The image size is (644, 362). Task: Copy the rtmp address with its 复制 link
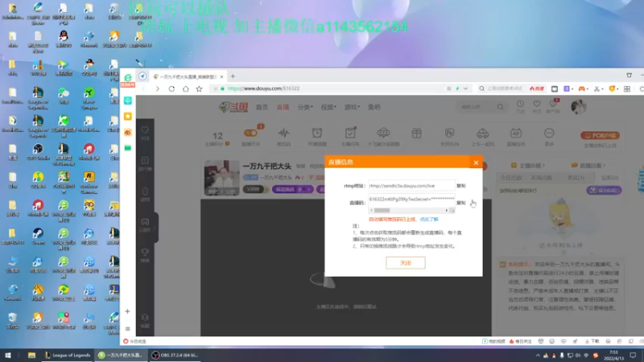(x=460, y=186)
